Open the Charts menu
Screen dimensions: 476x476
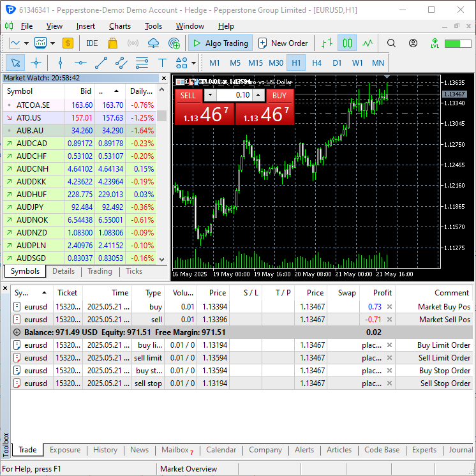coord(120,26)
